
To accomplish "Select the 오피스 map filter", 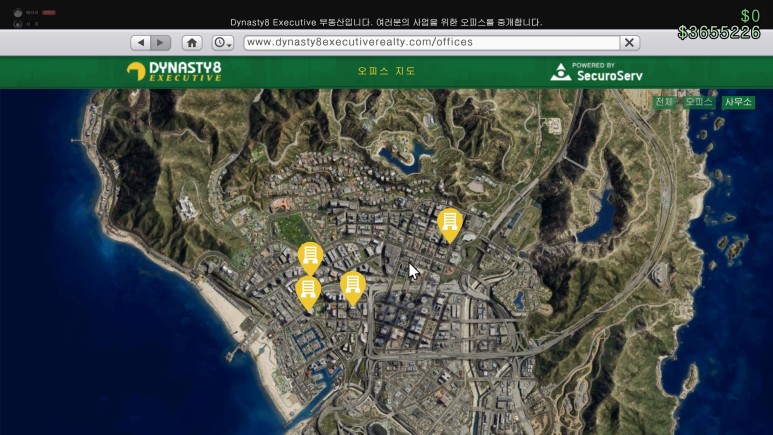I will point(699,102).
